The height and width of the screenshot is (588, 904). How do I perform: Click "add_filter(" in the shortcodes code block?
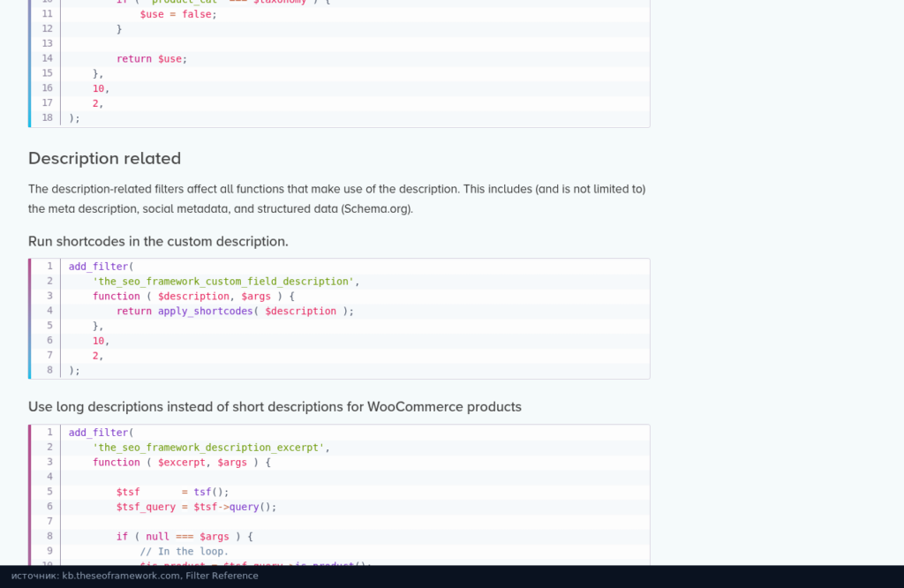click(101, 267)
